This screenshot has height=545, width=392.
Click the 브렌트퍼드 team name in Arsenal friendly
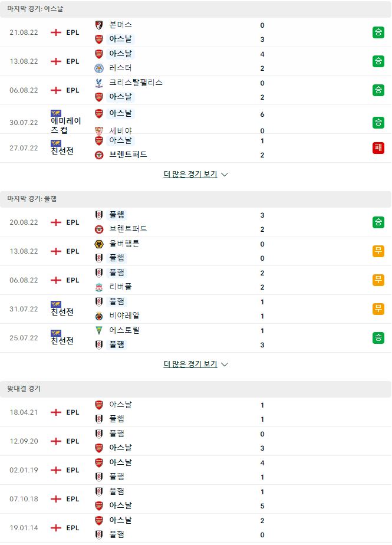[129, 155]
